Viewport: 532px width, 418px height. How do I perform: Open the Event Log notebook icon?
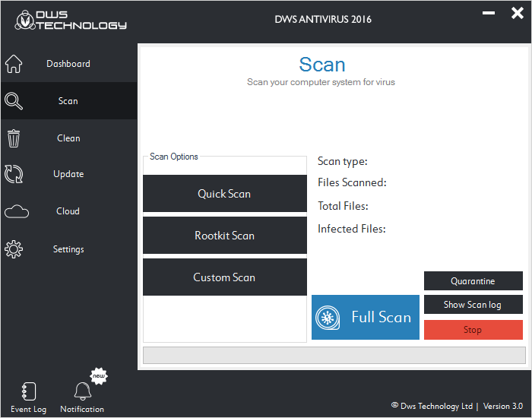click(29, 391)
